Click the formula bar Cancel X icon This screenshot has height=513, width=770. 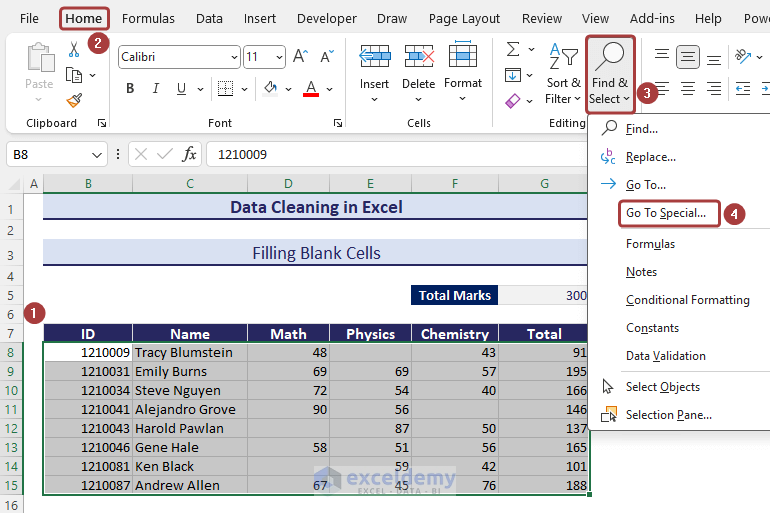coord(141,155)
